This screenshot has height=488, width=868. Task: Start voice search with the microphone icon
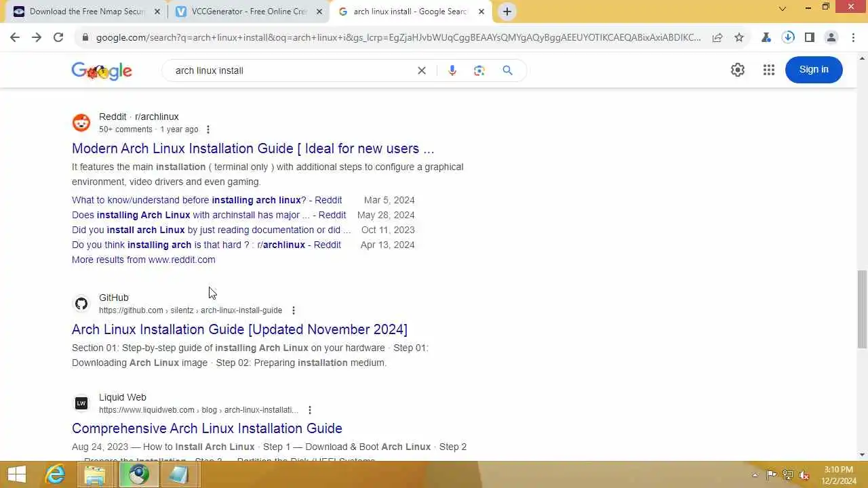coord(452,70)
